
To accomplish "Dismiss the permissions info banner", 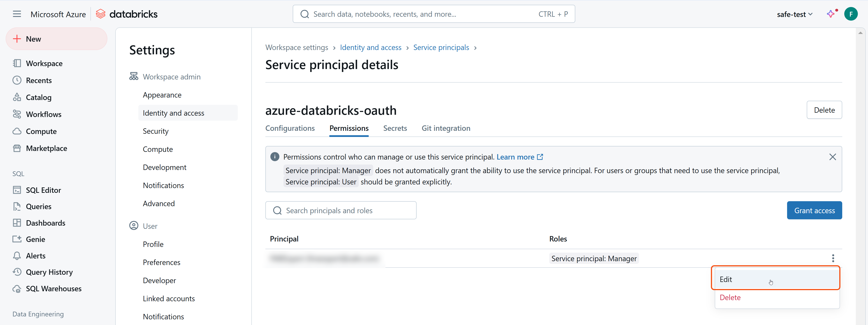I will tap(833, 157).
